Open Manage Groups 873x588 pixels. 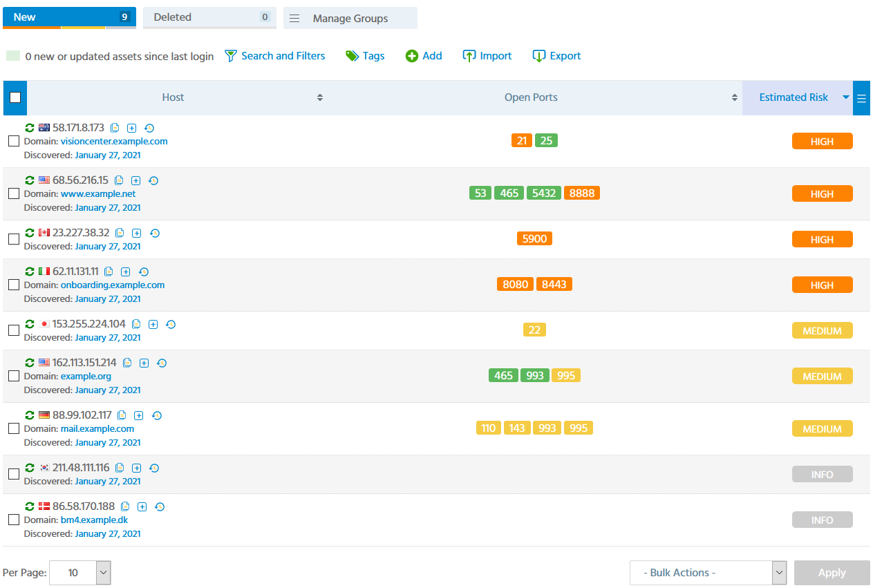pyautogui.click(x=350, y=17)
